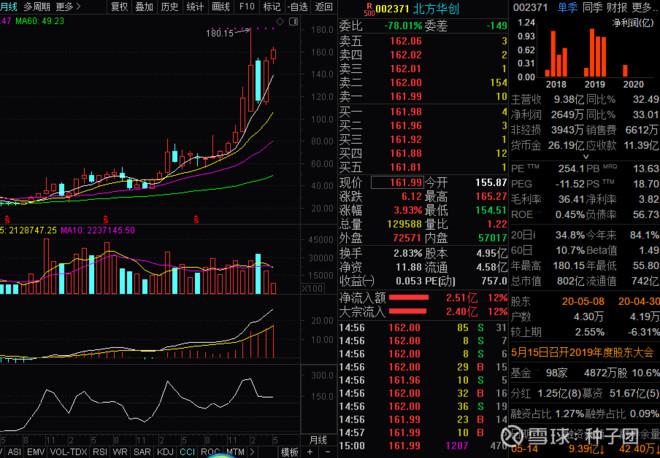Zoom in the chart with the plus button
Image resolution: width=660 pixels, height=458 pixels.
[310, 452]
